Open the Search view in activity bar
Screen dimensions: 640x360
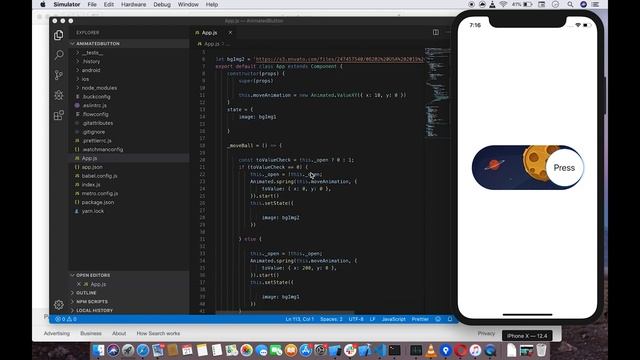59,55
